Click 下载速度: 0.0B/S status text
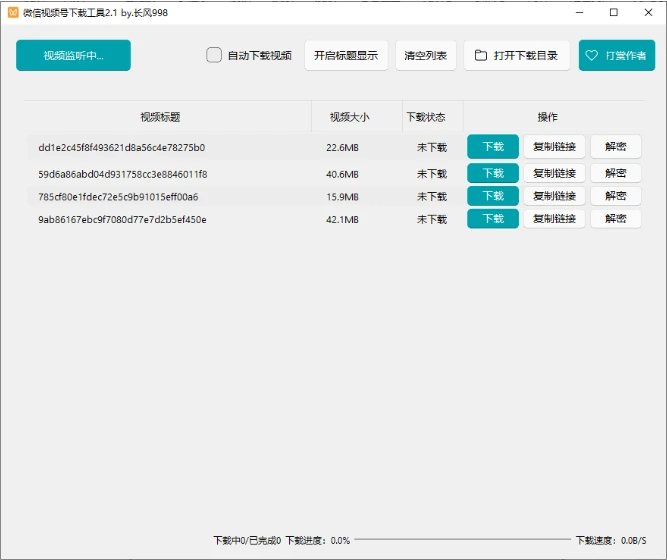The height and width of the screenshot is (560, 667). 611,540
